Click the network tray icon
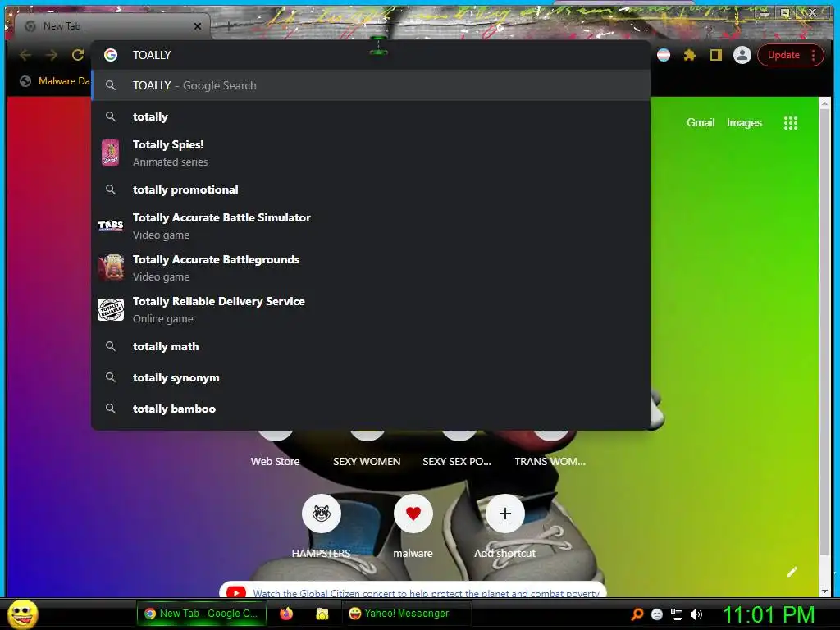 (677, 614)
